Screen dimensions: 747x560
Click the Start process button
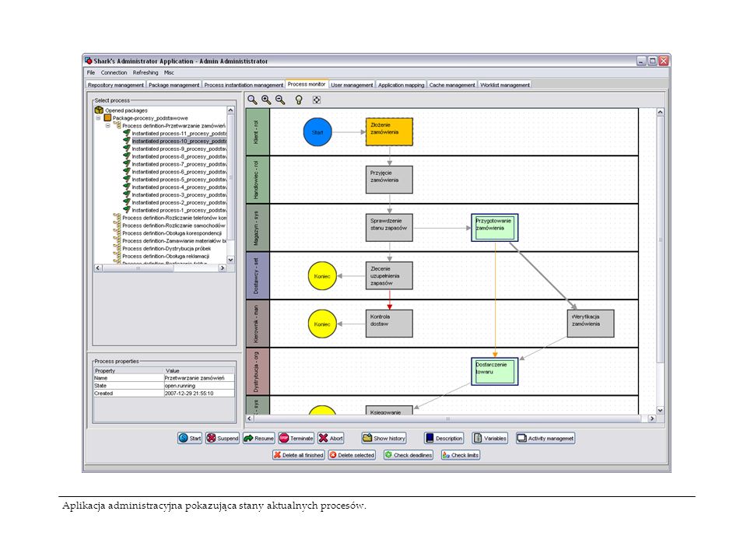190,438
